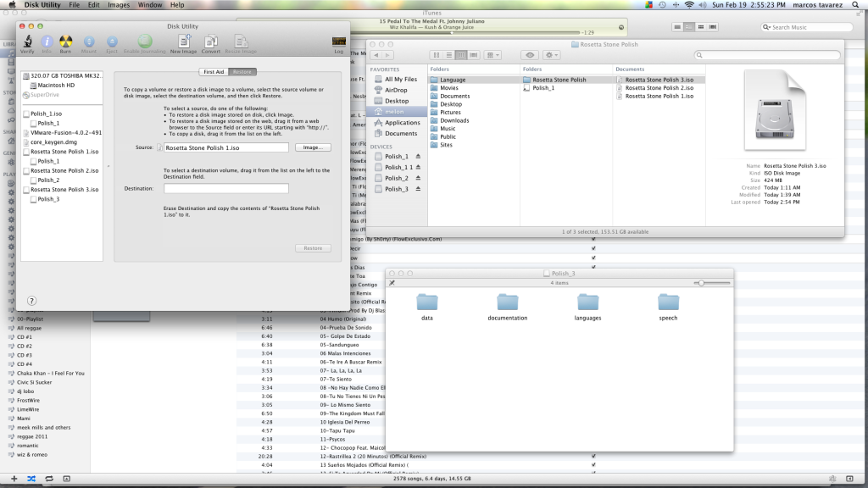Select Macintosh HD in Disk Utility list
This screenshot has width=868, height=488.
(x=56, y=86)
